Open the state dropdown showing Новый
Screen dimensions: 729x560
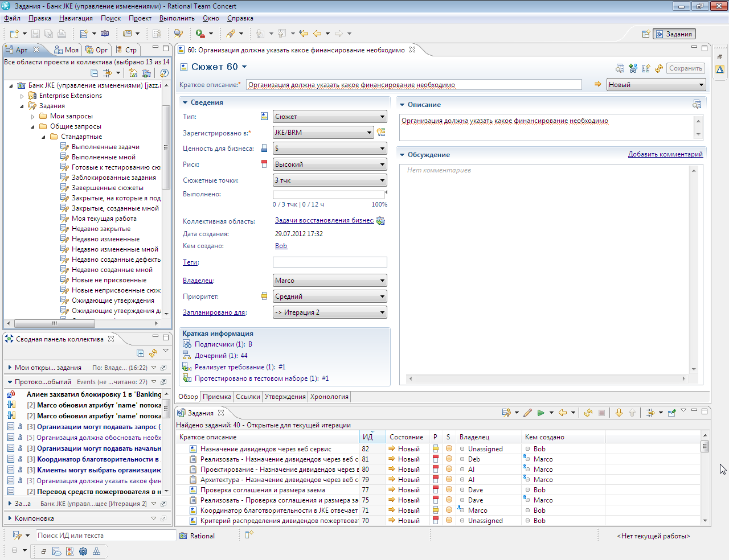click(x=656, y=85)
